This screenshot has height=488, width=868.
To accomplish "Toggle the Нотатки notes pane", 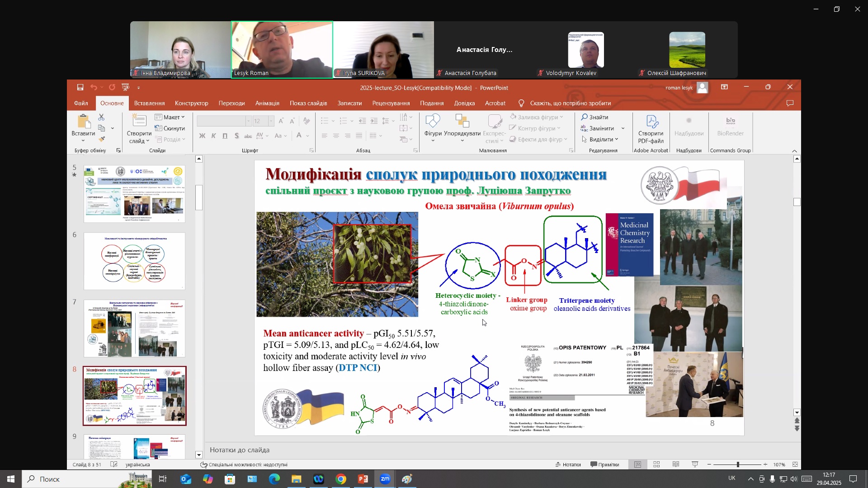I will (x=568, y=465).
